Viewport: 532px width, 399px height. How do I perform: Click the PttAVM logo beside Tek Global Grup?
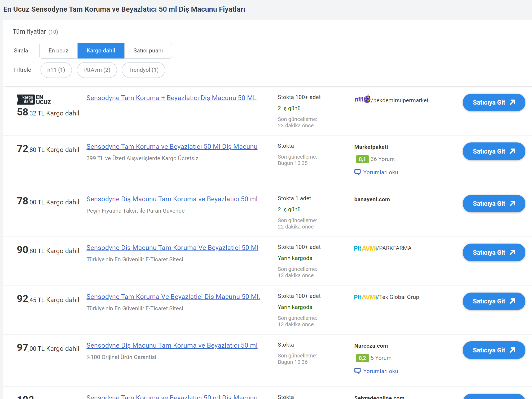click(365, 297)
